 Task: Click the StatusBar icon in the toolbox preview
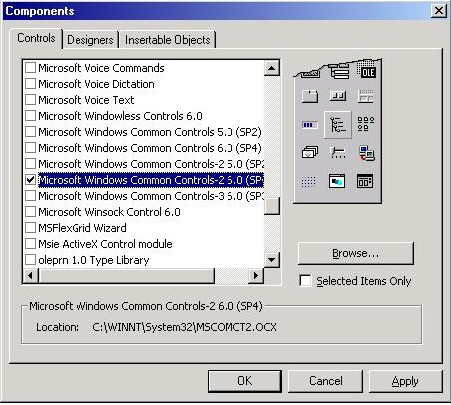[366, 96]
